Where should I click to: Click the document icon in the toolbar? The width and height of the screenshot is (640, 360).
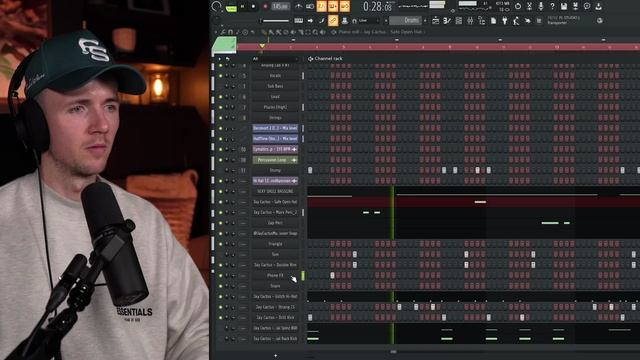(x=493, y=20)
